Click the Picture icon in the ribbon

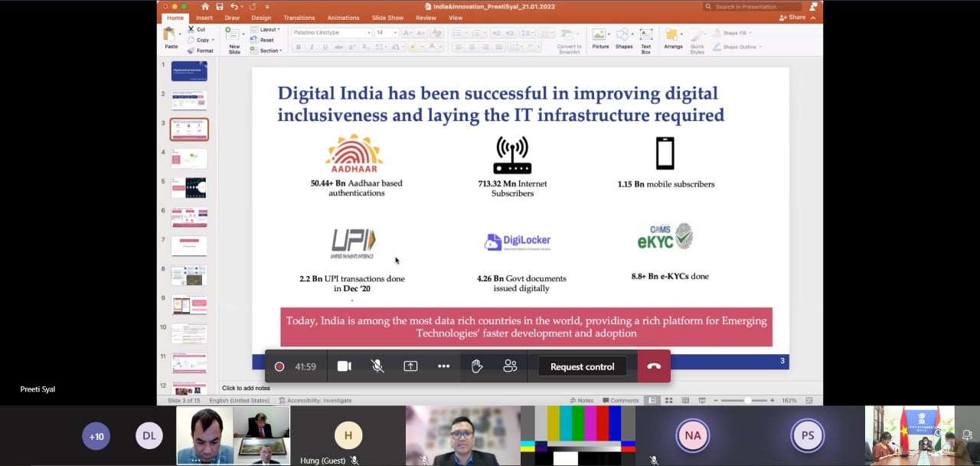pyautogui.click(x=600, y=38)
